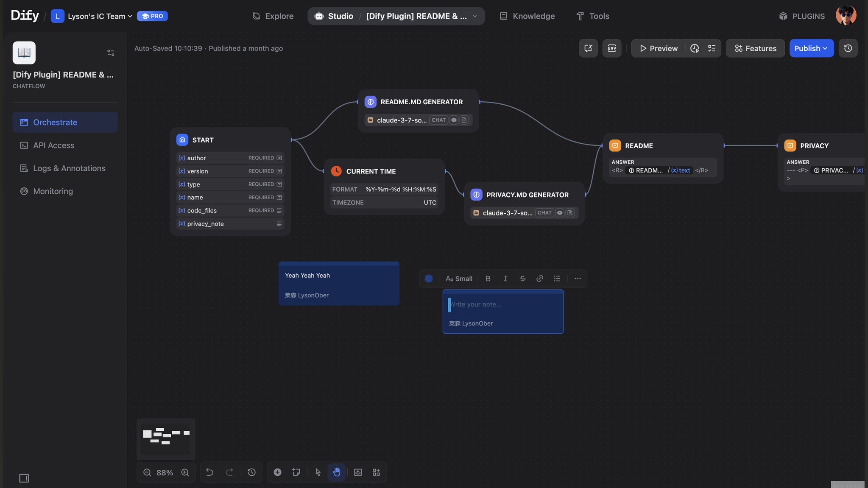Viewport: 868px width, 488px height.
Task: Open version history at top right
Action: point(848,48)
